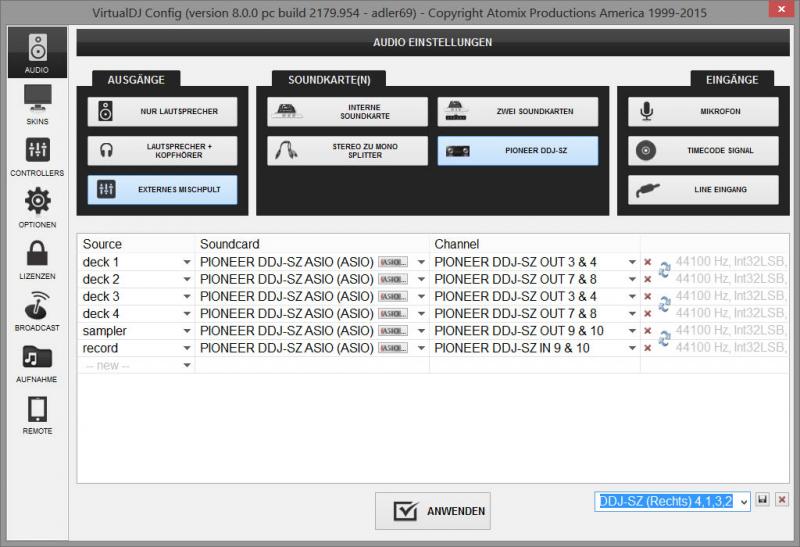Open the DDJ-SZ (Rechts) preset combo box

click(672, 502)
